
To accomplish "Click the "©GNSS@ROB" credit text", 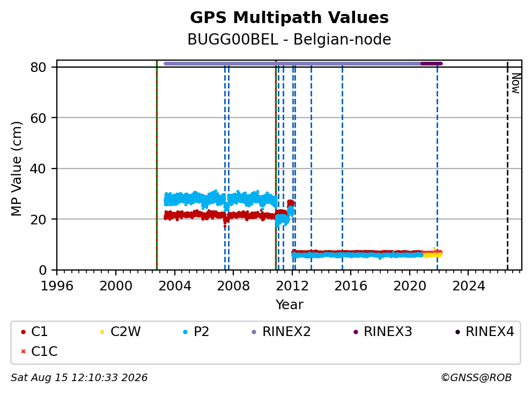I will coord(476,378).
